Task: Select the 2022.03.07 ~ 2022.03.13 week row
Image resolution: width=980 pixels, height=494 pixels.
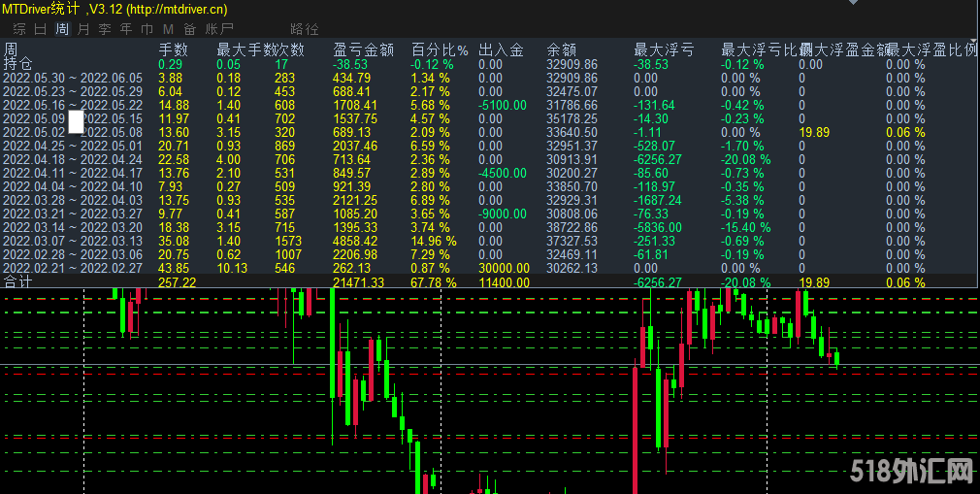Action: 73,241
